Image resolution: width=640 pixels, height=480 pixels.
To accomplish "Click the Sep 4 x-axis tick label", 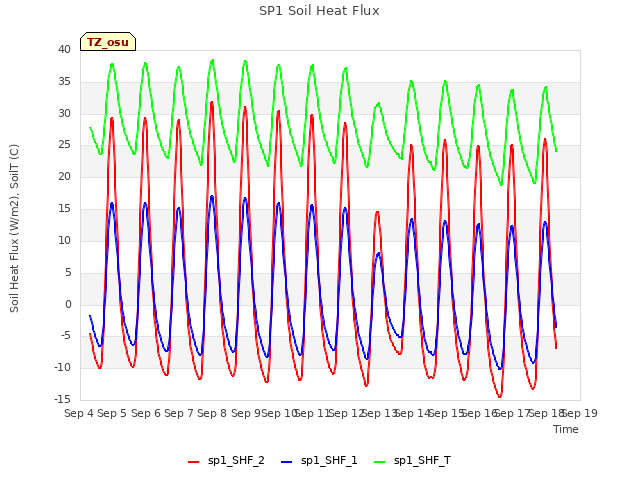I will 79,413.
